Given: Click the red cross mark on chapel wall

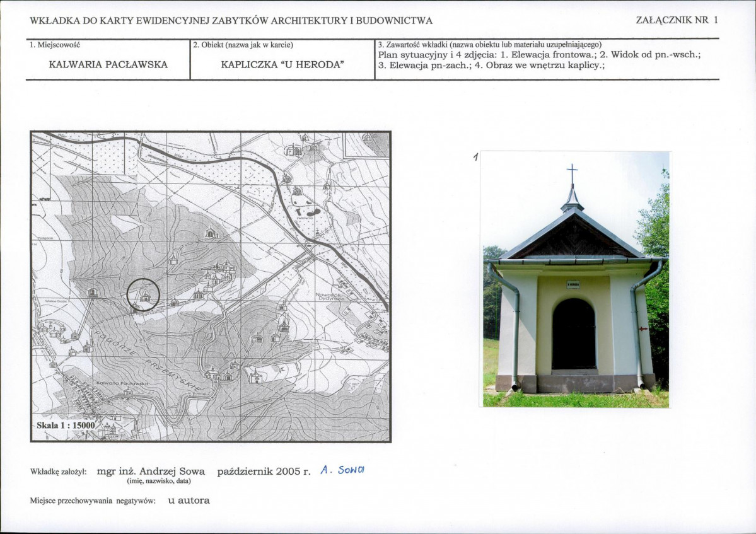Looking at the screenshot, I should (x=643, y=328).
